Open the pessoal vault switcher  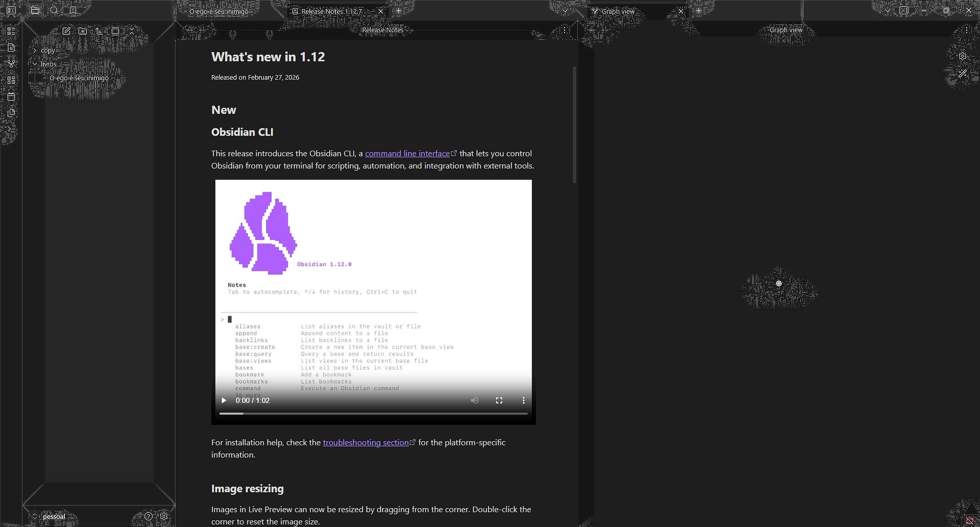click(49, 517)
